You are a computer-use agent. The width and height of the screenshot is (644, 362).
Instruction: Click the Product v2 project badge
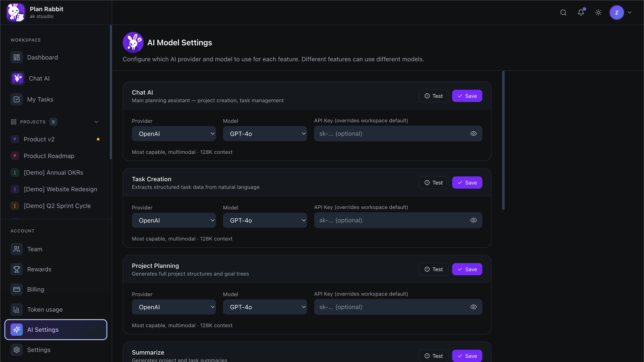pyautogui.click(x=15, y=139)
